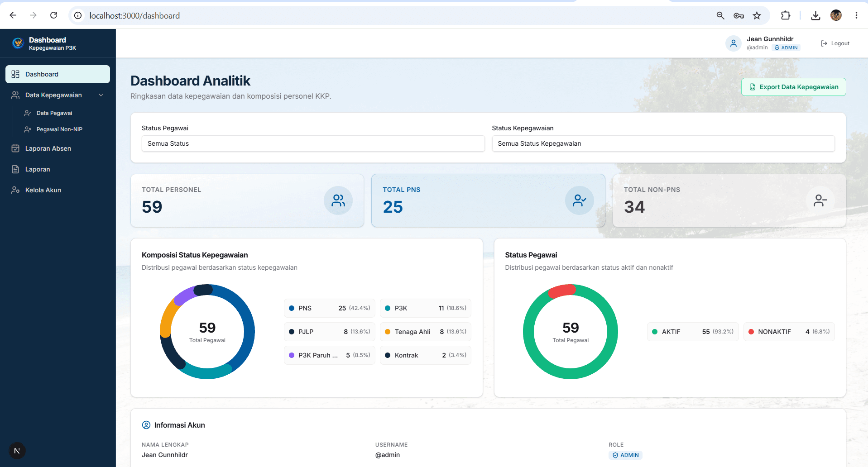Click the user avatar icon beside Jean Gunnhildr

point(734,43)
